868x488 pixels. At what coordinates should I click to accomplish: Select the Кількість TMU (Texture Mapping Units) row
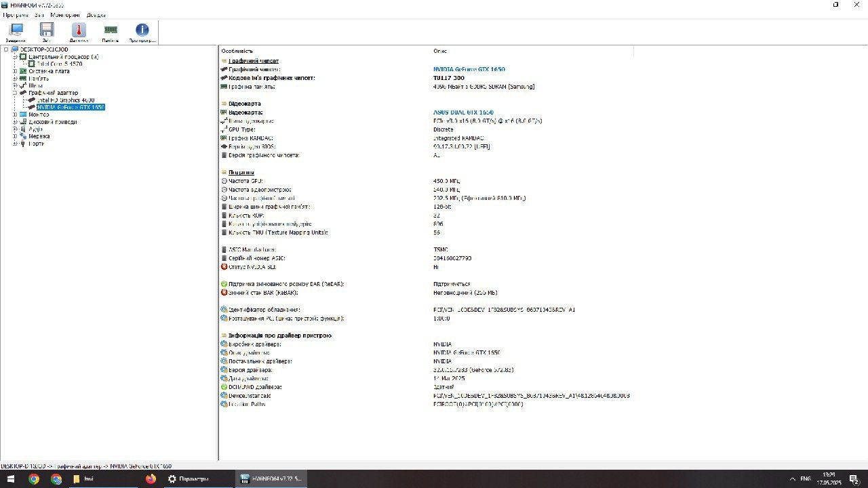click(278, 232)
